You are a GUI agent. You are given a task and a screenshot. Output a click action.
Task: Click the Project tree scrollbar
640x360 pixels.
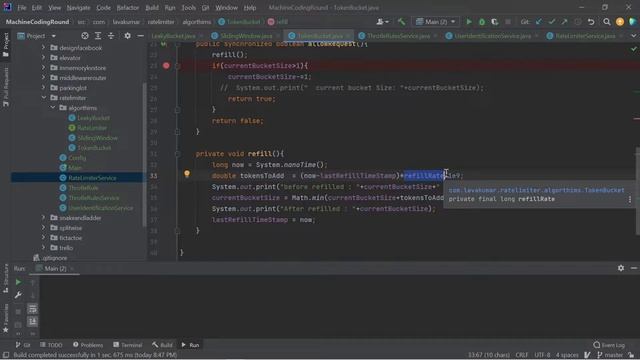tap(144, 155)
